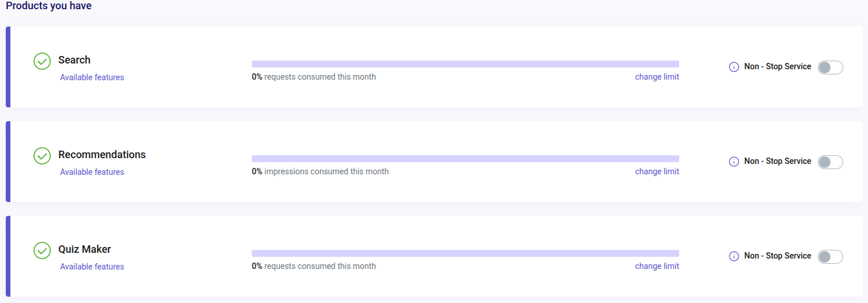Open Available features under Search
The width and height of the screenshot is (868, 303).
click(92, 77)
